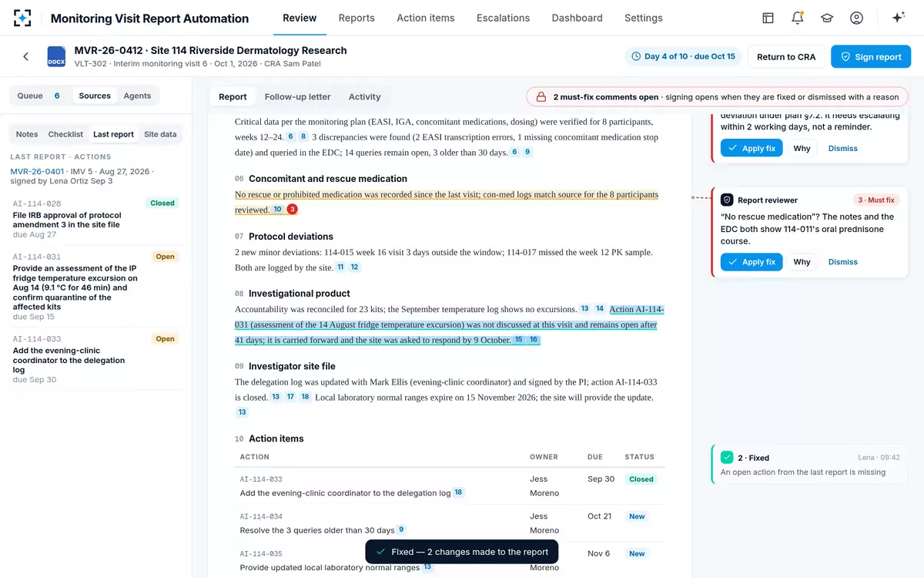
Task: Select the Queue 6 segment
Action: [39, 96]
